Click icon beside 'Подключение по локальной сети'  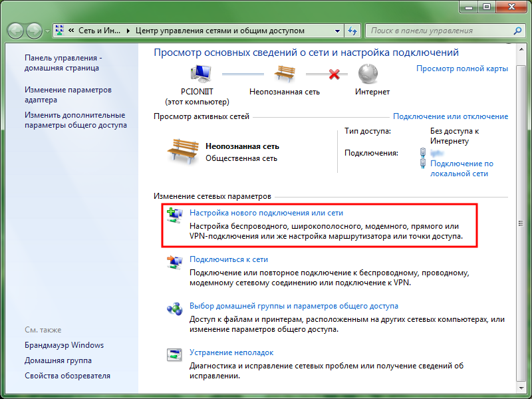pyautogui.click(x=423, y=163)
